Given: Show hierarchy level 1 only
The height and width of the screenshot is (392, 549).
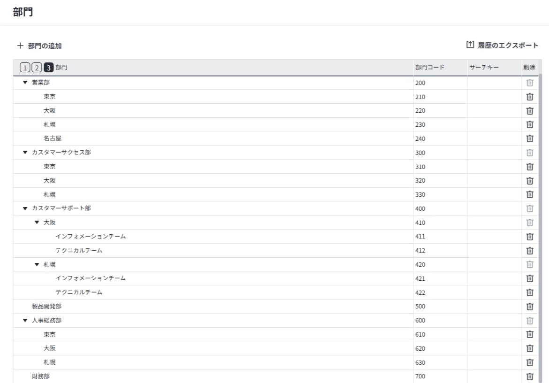Looking at the screenshot, I should (x=25, y=67).
